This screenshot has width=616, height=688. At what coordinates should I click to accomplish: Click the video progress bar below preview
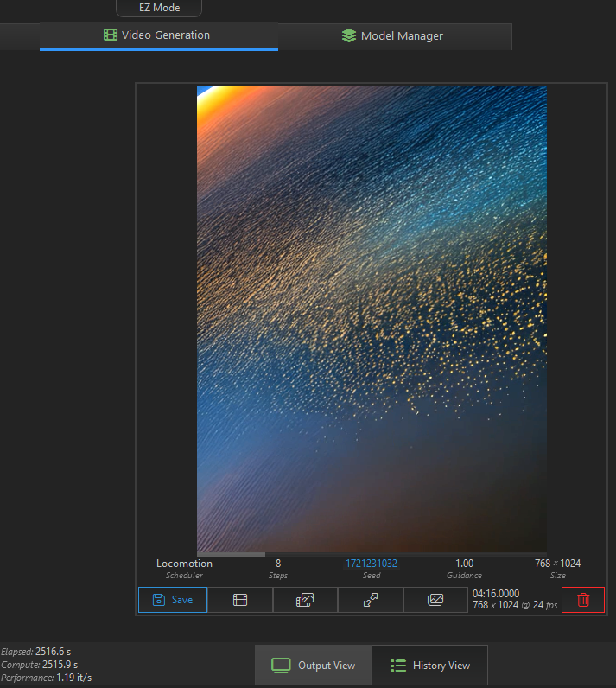(x=372, y=554)
